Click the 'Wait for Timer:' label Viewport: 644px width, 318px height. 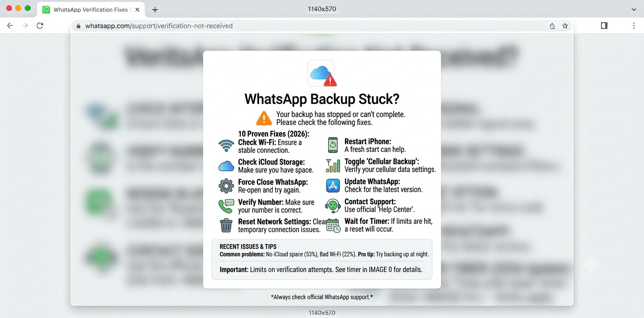tap(367, 221)
